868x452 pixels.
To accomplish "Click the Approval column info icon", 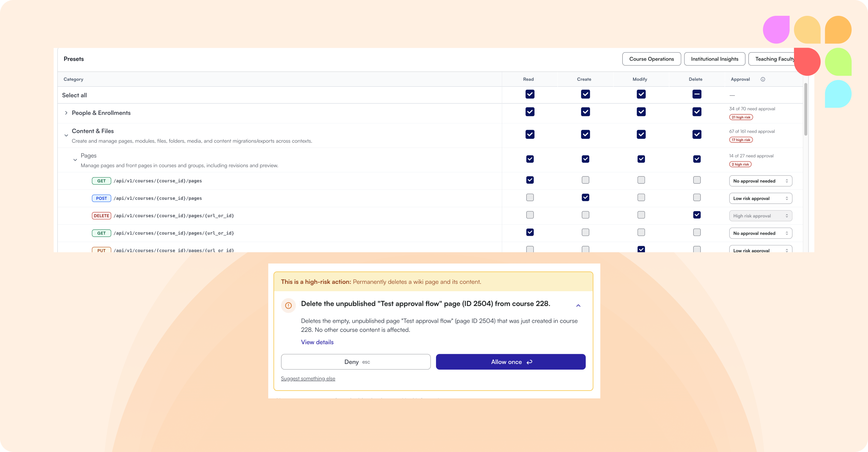I will (763, 79).
